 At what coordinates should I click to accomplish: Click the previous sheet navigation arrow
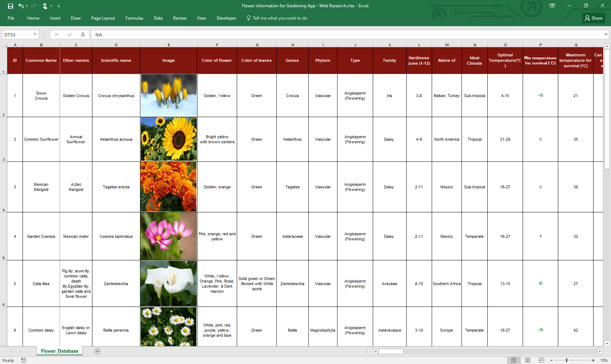click(11, 351)
